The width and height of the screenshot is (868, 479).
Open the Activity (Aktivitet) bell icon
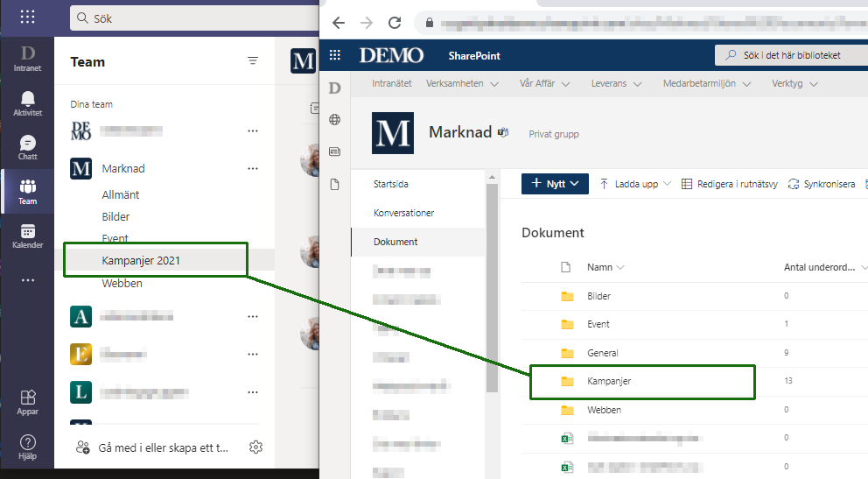(27, 102)
